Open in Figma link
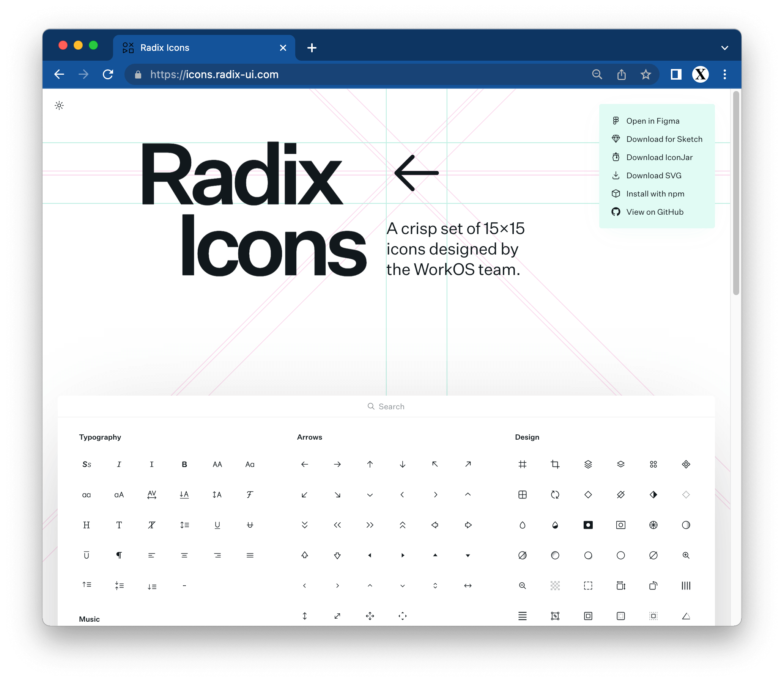 tap(646, 121)
